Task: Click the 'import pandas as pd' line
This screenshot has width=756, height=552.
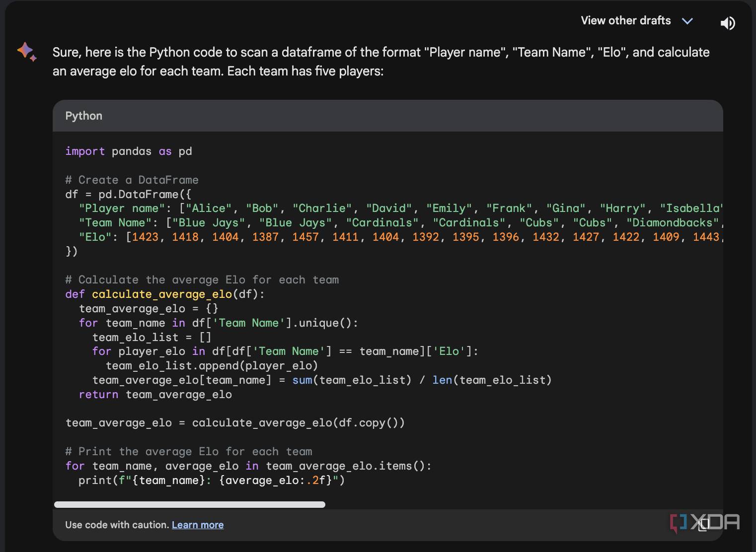Action: [x=129, y=151]
